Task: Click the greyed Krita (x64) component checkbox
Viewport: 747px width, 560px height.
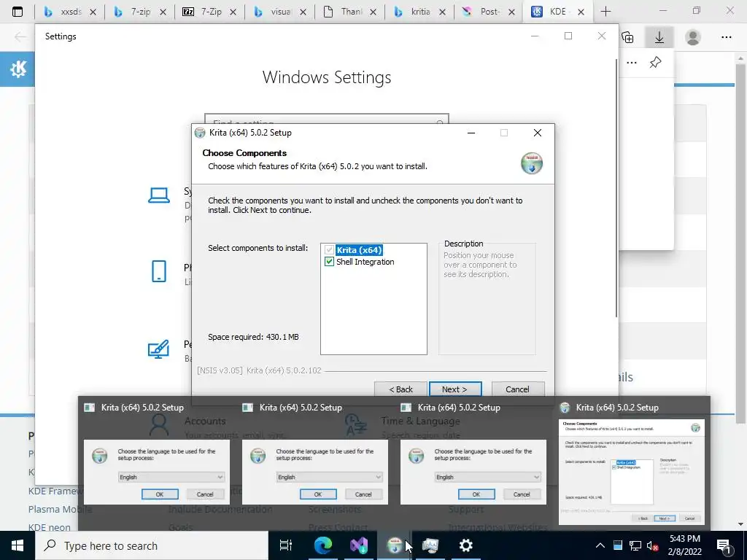Action: pyautogui.click(x=329, y=250)
